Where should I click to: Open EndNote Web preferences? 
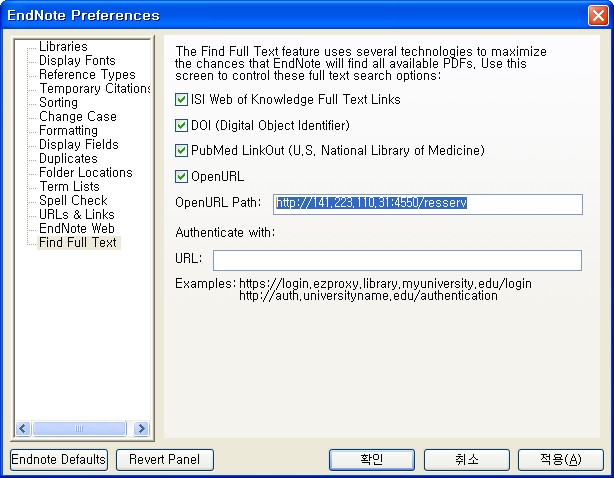(x=77, y=228)
